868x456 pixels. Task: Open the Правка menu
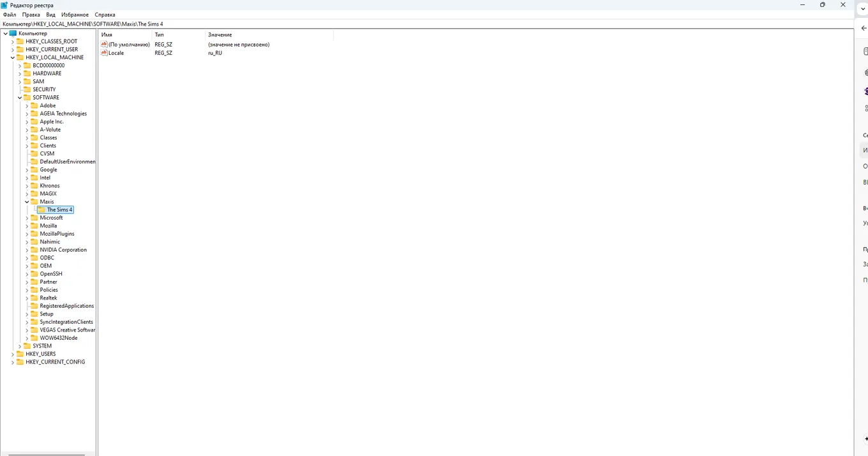(31, 15)
